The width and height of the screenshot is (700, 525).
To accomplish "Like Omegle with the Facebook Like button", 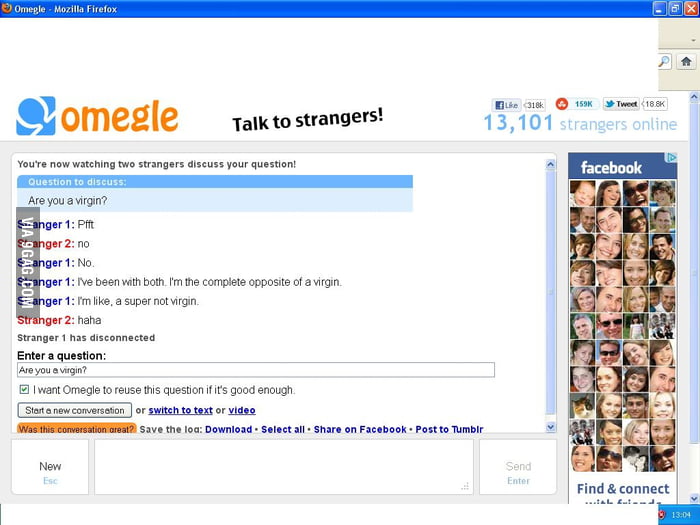I will click(506, 105).
